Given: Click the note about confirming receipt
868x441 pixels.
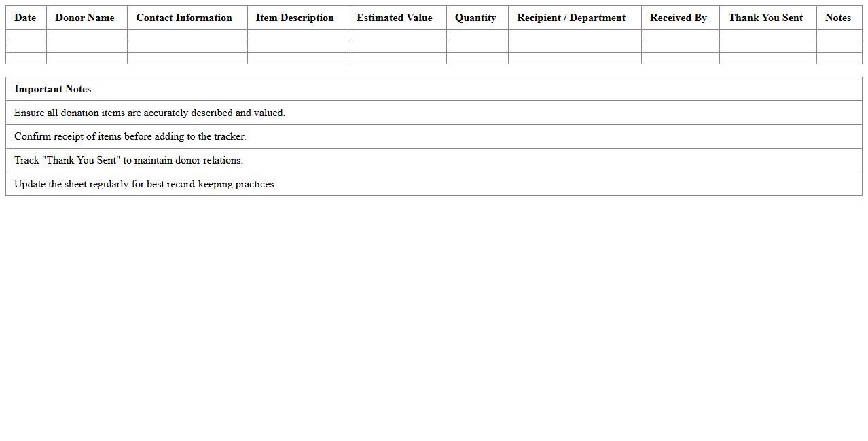Looking at the screenshot, I should tap(130, 136).
